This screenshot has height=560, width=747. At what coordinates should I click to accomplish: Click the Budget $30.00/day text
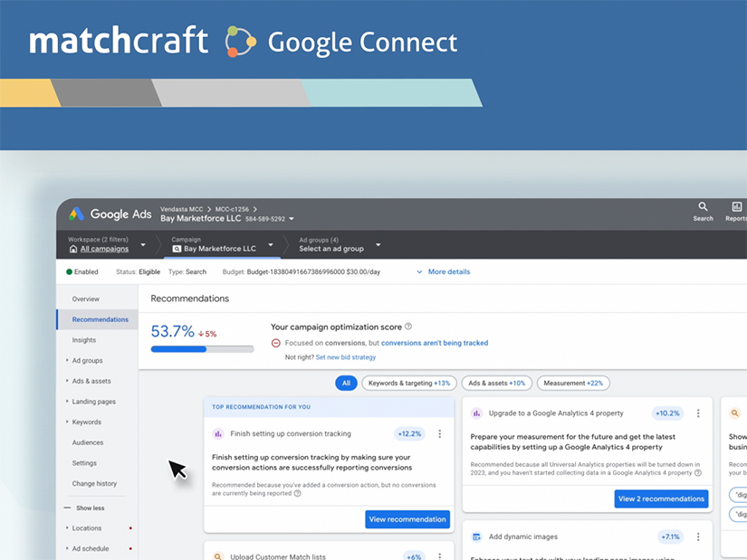click(x=302, y=272)
